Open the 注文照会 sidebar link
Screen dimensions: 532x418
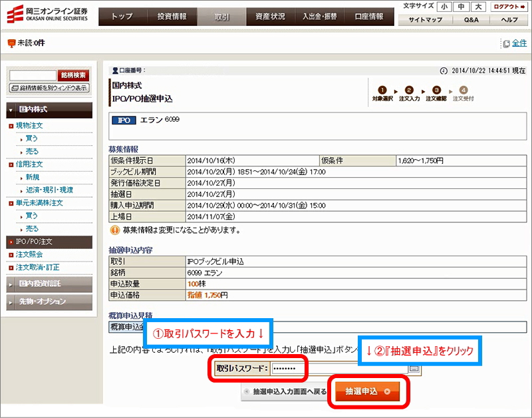pyautogui.click(x=29, y=254)
